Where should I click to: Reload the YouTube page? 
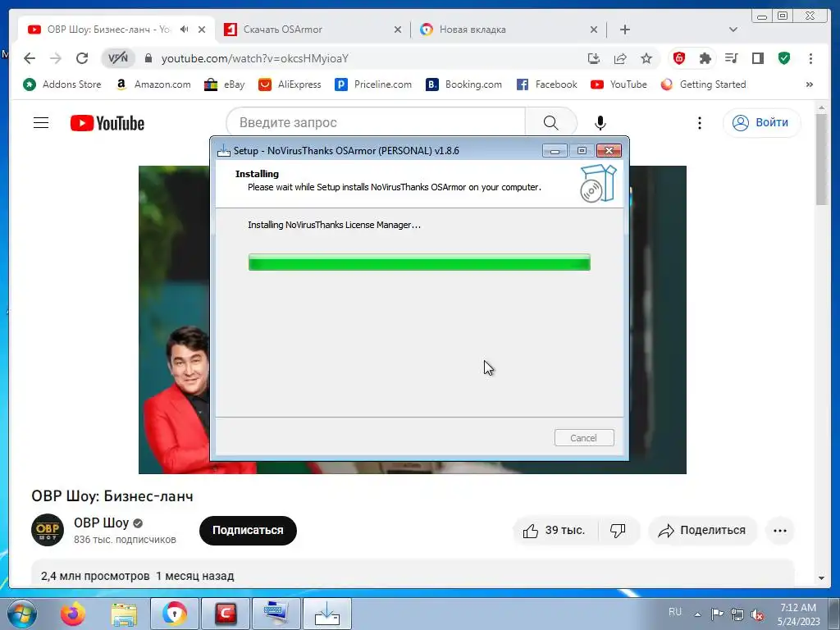pos(81,58)
